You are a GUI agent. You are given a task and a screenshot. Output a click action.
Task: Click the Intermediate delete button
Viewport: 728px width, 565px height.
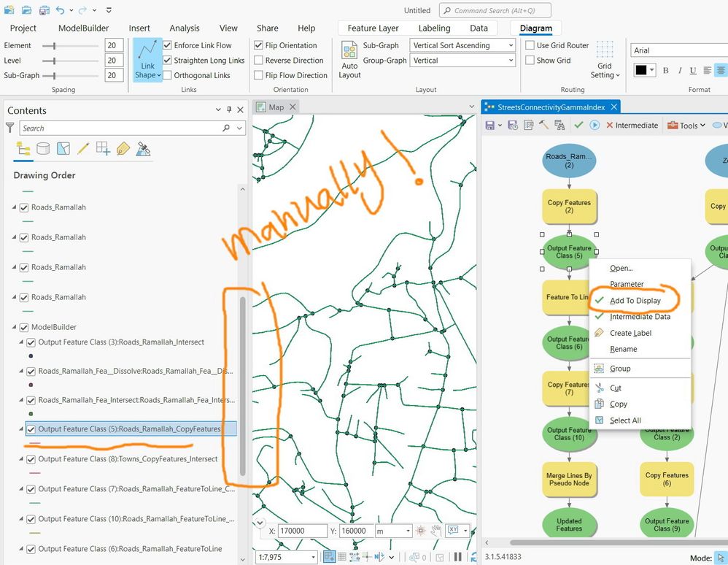click(632, 125)
